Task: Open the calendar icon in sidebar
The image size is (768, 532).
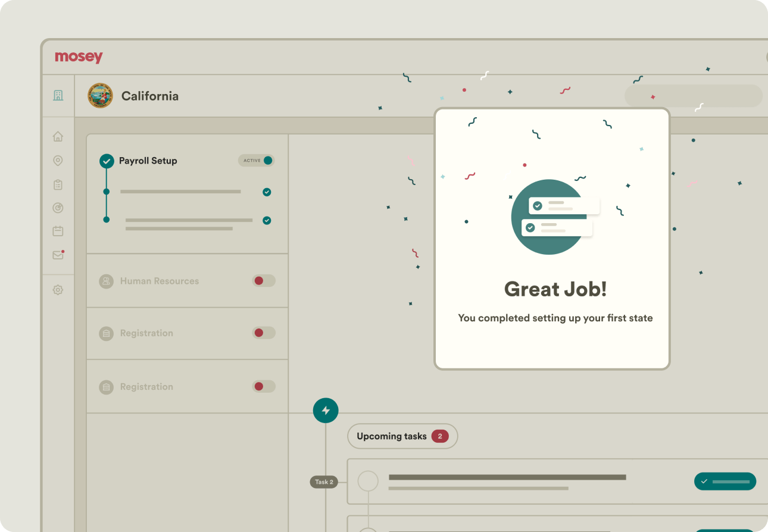Action: [58, 231]
